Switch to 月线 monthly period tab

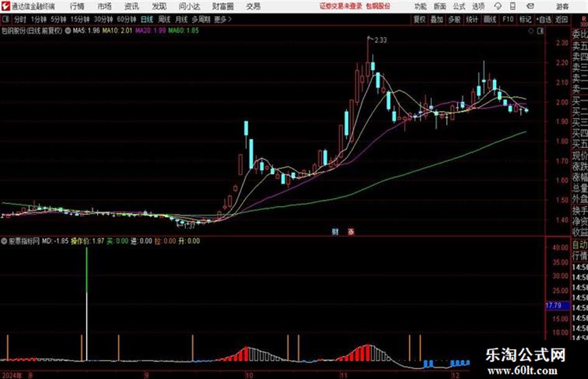pos(182,19)
